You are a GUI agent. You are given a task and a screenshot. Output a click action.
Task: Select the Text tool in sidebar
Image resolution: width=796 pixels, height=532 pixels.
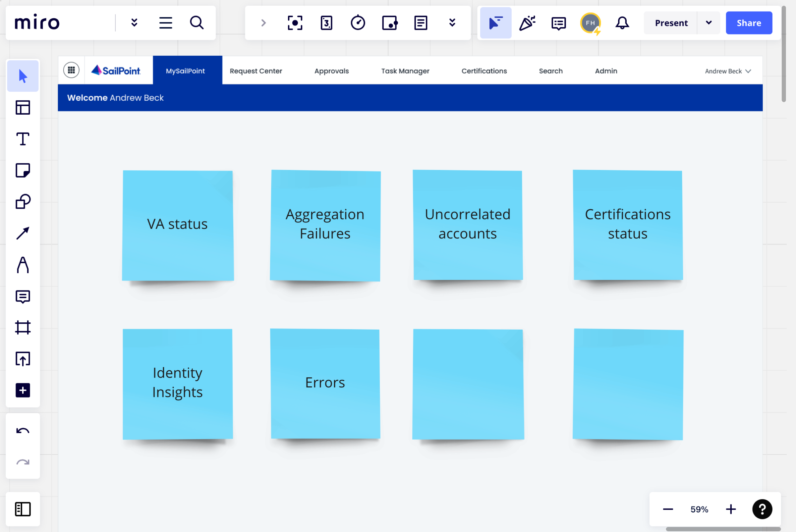click(x=23, y=139)
